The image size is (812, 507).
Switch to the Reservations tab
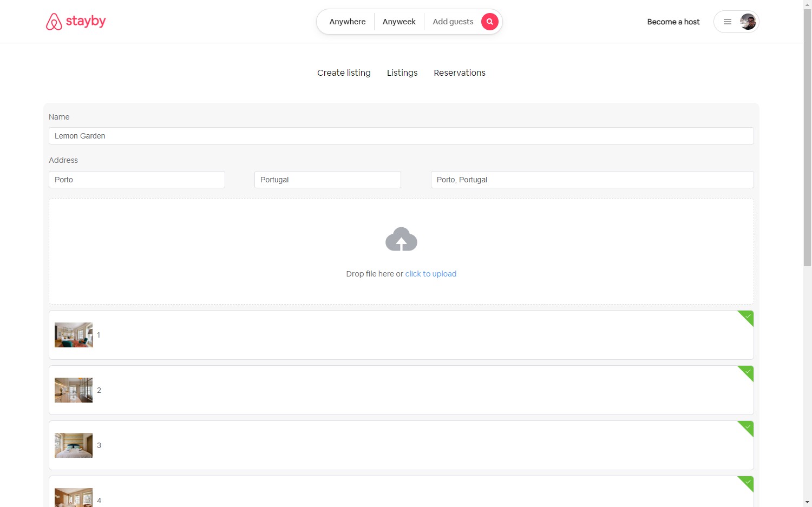[459, 73]
